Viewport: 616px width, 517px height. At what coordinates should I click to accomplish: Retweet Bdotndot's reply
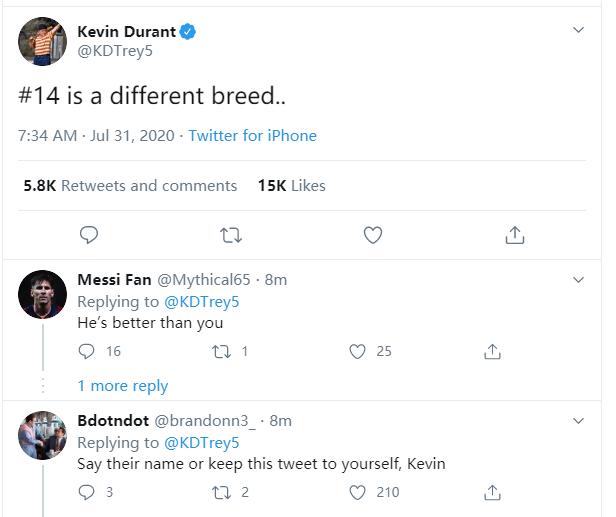tap(222, 492)
